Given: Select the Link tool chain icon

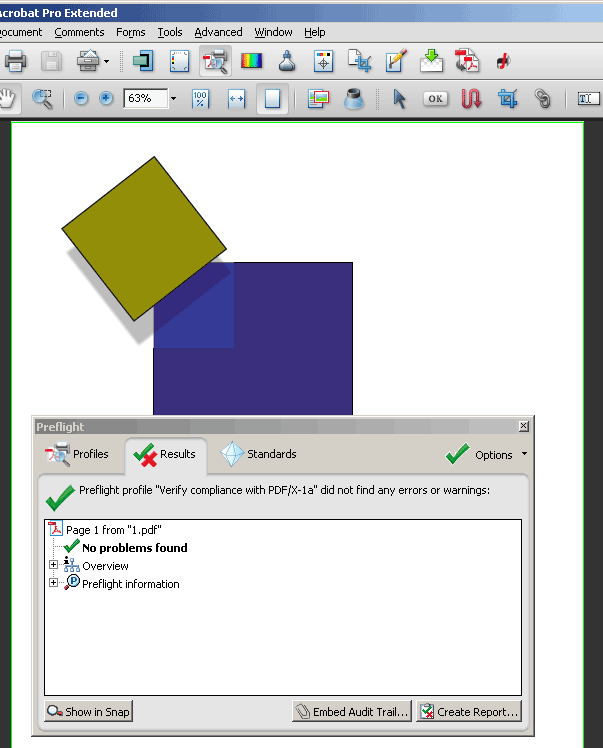Looking at the screenshot, I should click(542, 99).
